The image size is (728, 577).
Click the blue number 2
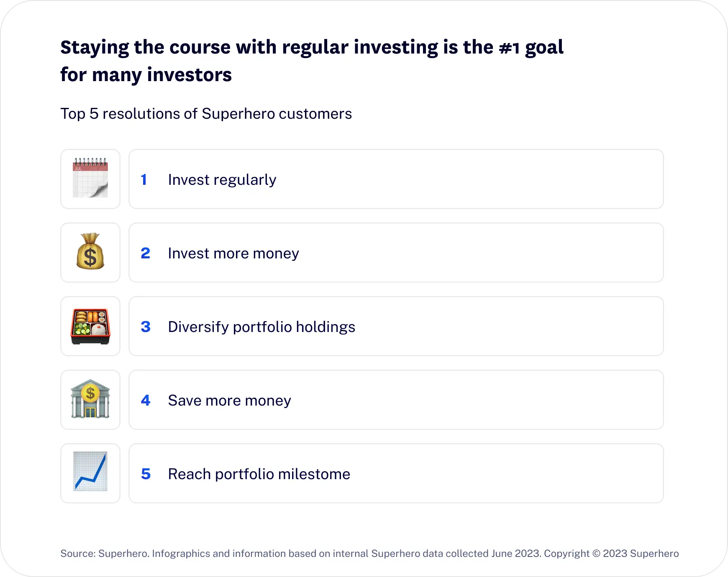tap(145, 253)
